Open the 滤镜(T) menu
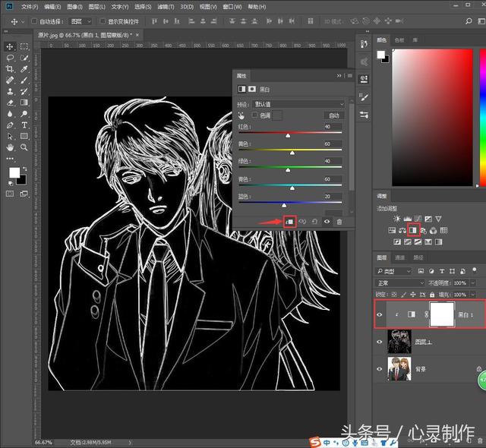Image resolution: width=486 pixels, height=448 pixels. coord(166,7)
